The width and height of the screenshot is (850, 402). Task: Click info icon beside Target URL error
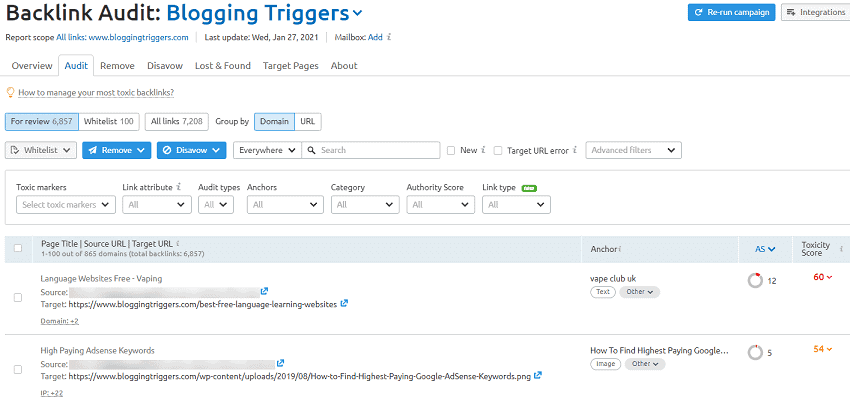575,150
